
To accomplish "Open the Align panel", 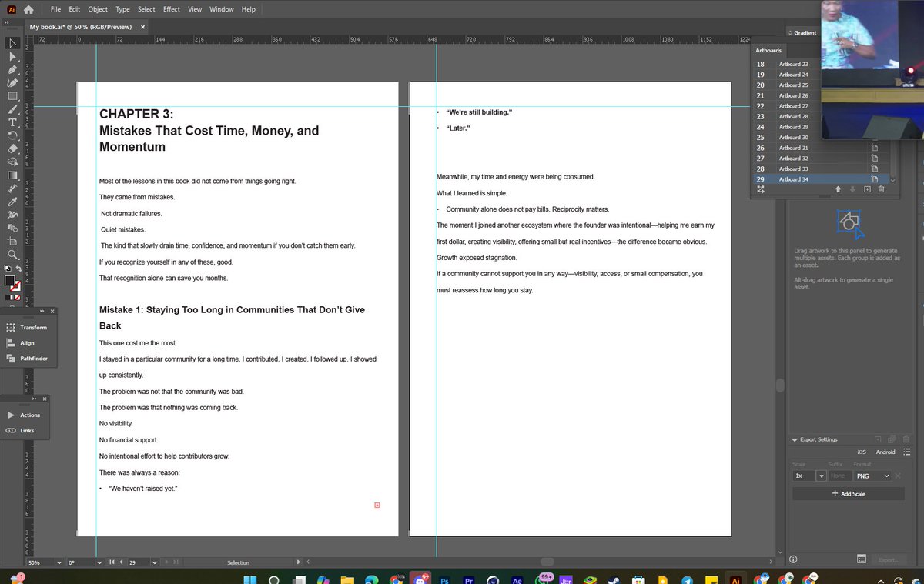I will 21,343.
